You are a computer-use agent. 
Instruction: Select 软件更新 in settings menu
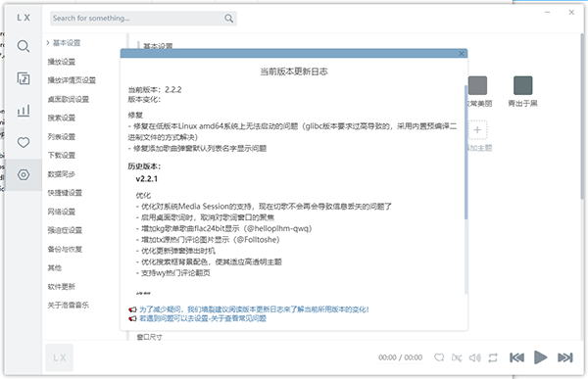[62, 286]
